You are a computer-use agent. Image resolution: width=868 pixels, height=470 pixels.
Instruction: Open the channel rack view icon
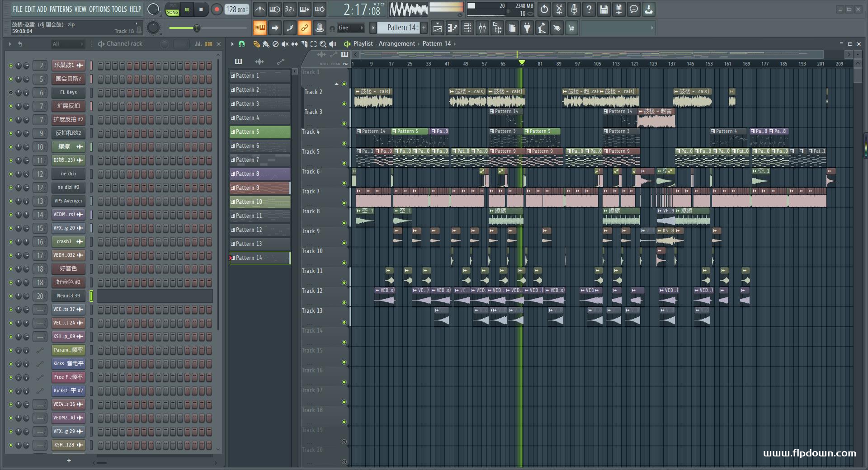pos(467,28)
